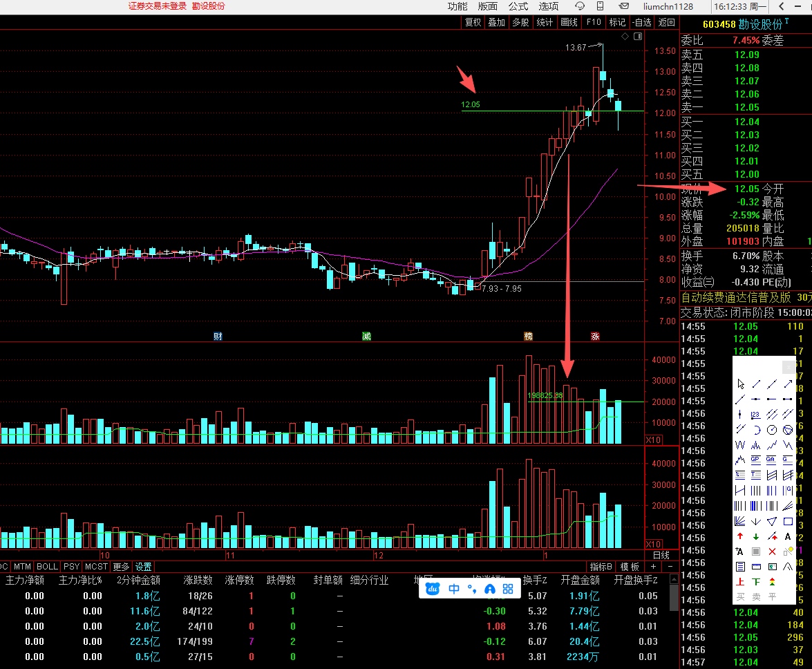This screenshot has height=669, width=812.
Task: Select the W wave pattern tool
Action: coord(740,445)
